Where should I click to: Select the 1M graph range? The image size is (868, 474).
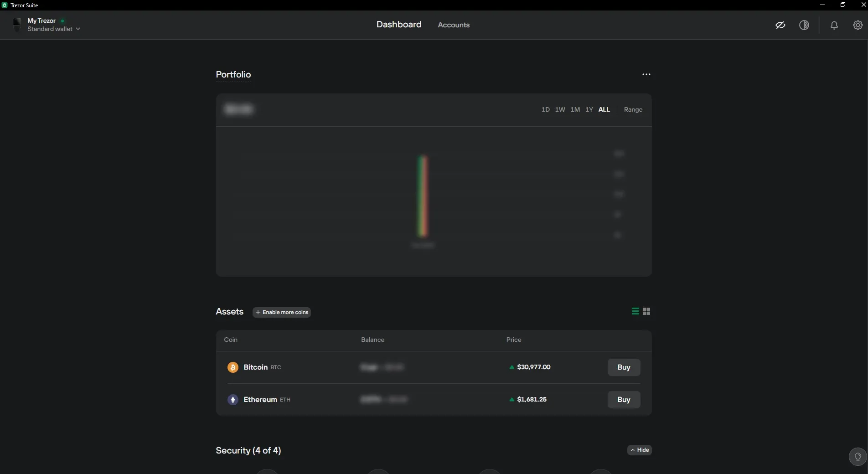click(x=575, y=109)
